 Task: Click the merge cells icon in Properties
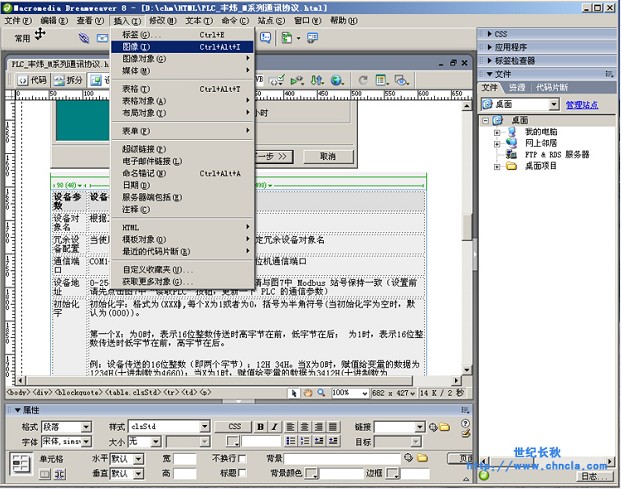[45, 474]
